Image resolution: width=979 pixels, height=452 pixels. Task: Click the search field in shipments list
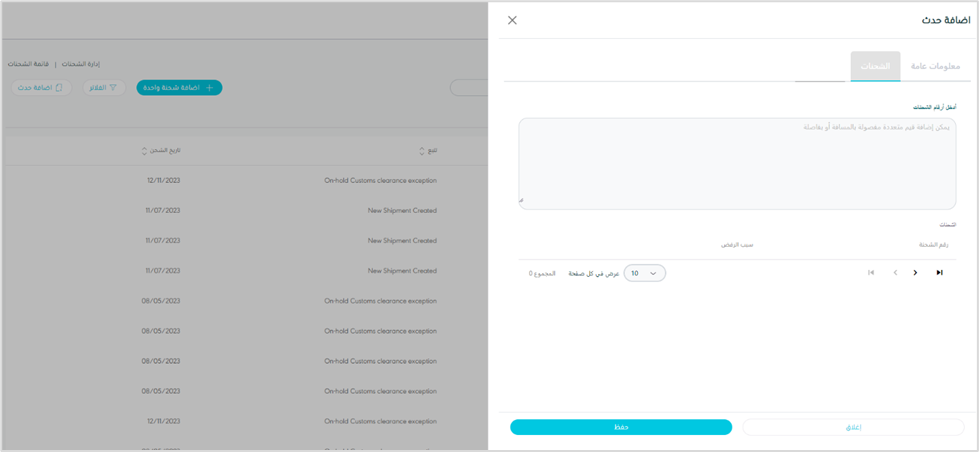click(470, 88)
